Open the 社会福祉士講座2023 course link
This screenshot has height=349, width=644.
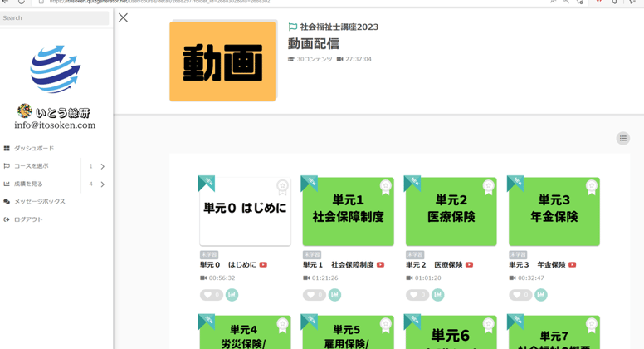click(339, 27)
